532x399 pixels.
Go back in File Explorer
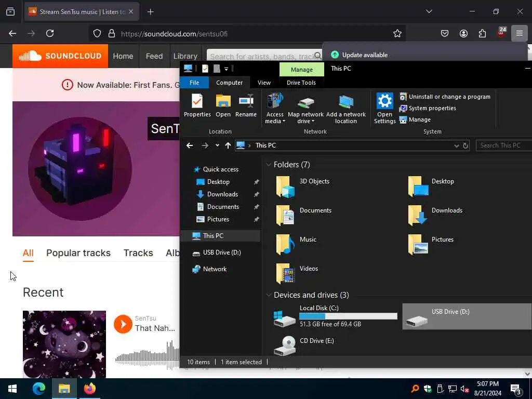point(190,145)
